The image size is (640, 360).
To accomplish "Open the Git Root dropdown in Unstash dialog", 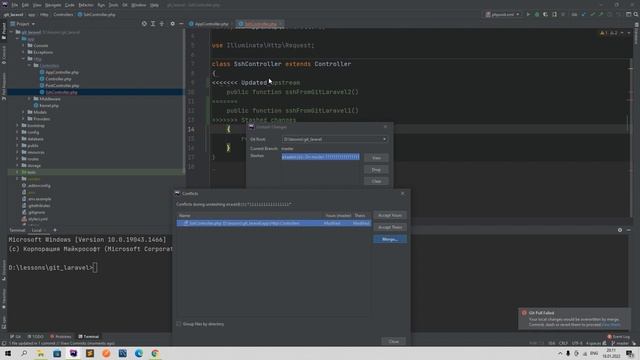I will click(x=335, y=139).
